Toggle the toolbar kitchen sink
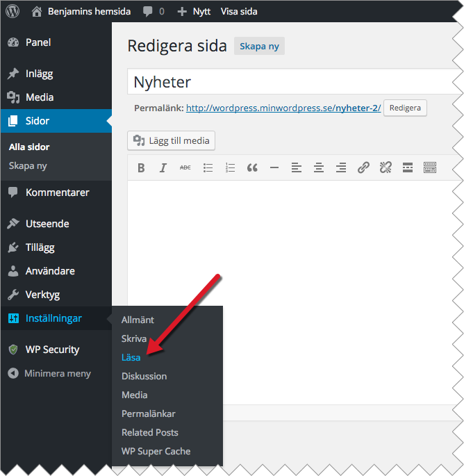This screenshot has height=476, width=464. coord(430,167)
